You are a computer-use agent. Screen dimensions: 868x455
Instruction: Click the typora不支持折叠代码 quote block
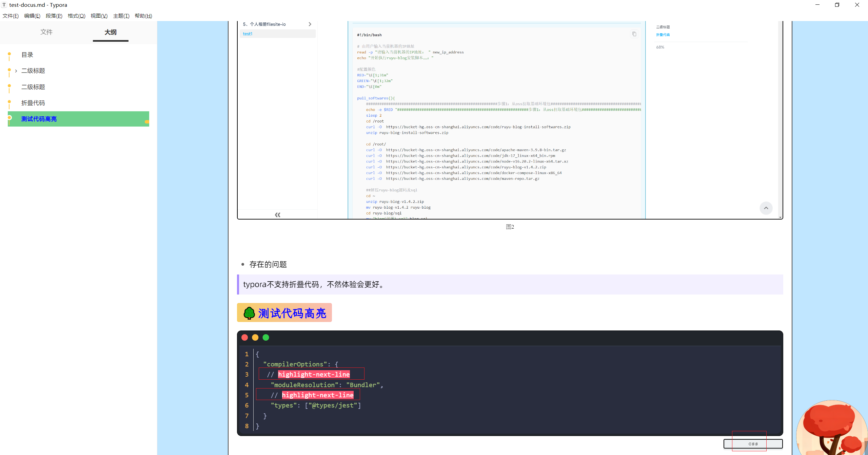(510, 284)
